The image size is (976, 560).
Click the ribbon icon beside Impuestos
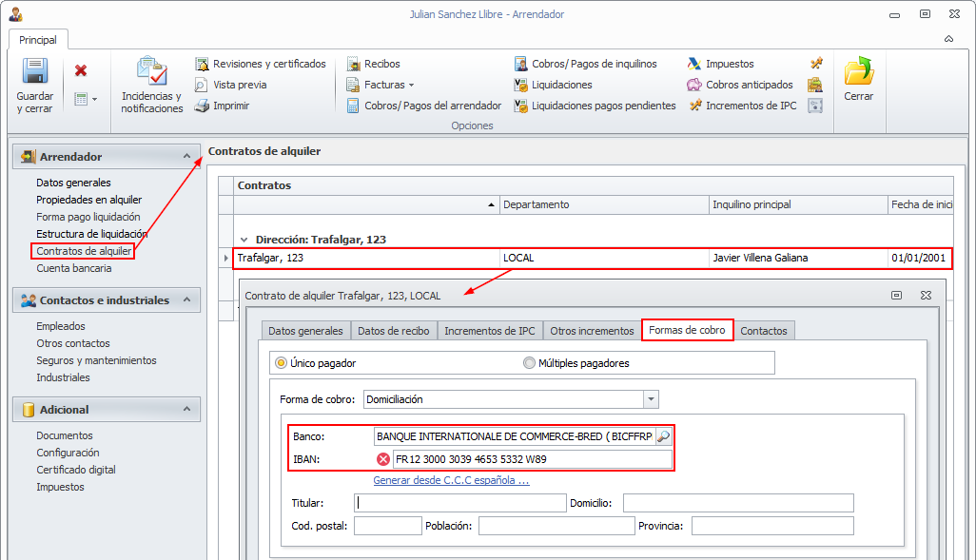(x=816, y=64)
